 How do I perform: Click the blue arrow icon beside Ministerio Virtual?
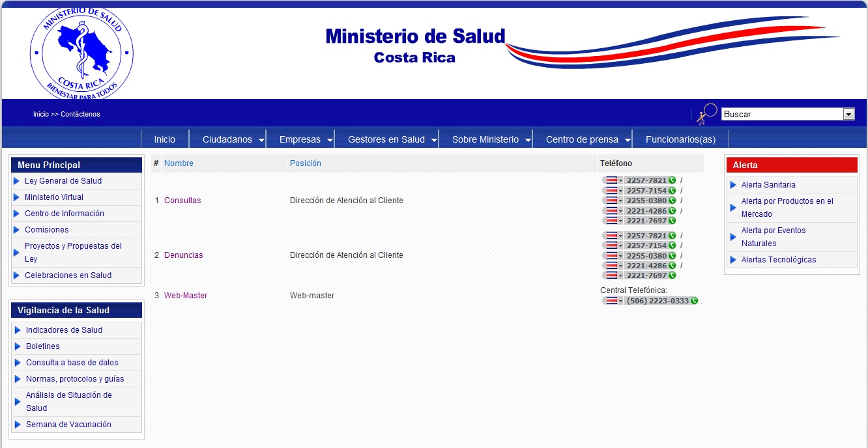pyautogui.click(x=16, y=197)
